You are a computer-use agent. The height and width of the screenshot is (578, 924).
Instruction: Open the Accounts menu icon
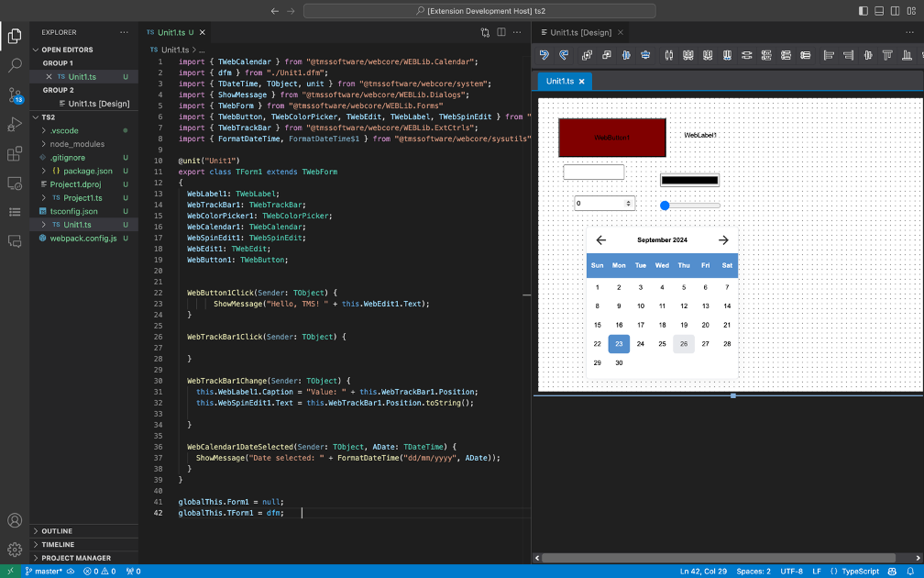click(x=15, y=520)
